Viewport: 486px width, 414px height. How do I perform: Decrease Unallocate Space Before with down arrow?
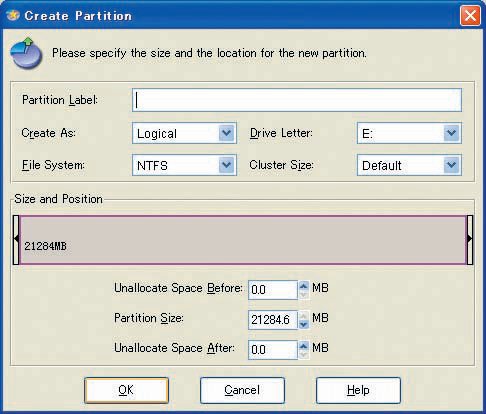pos(304,295)
